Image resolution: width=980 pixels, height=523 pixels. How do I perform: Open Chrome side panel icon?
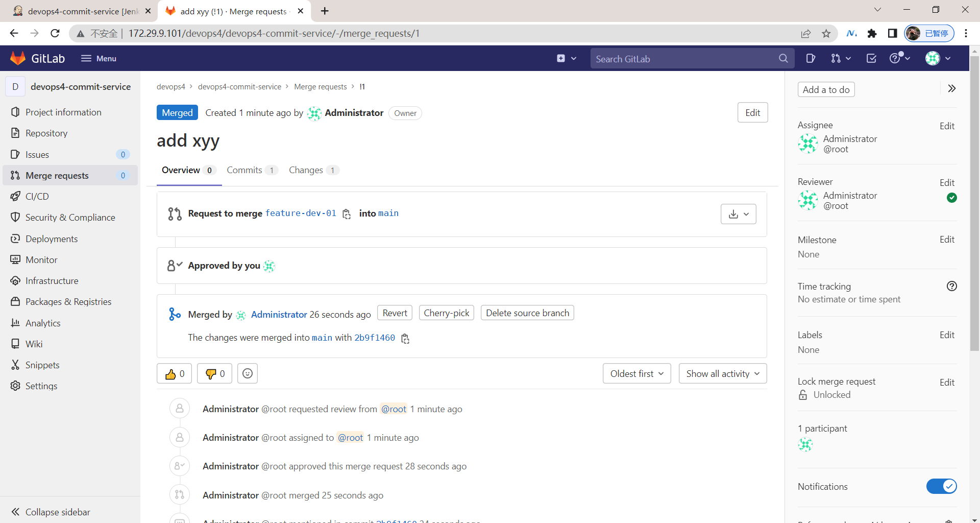(x=892, y=33)
